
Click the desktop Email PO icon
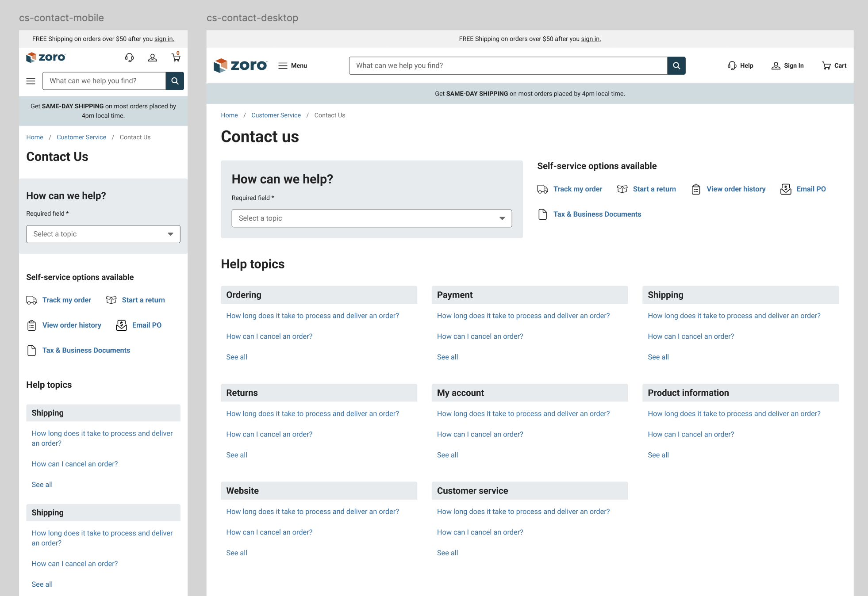(x=786, y=189)
